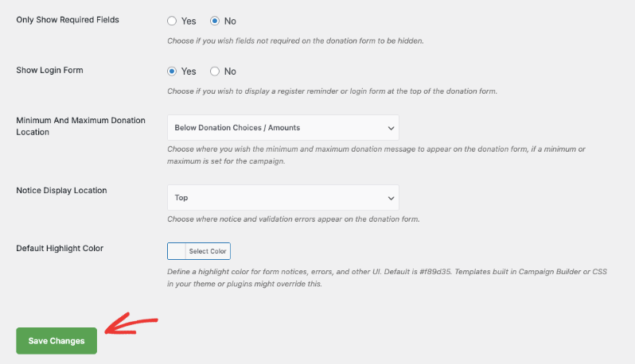
Task: Click the Only Show Required Fields label
Action: click(x=68, y=19)
